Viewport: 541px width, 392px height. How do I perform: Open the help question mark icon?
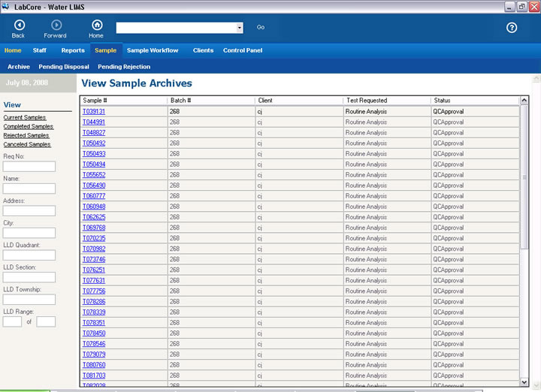512,28
